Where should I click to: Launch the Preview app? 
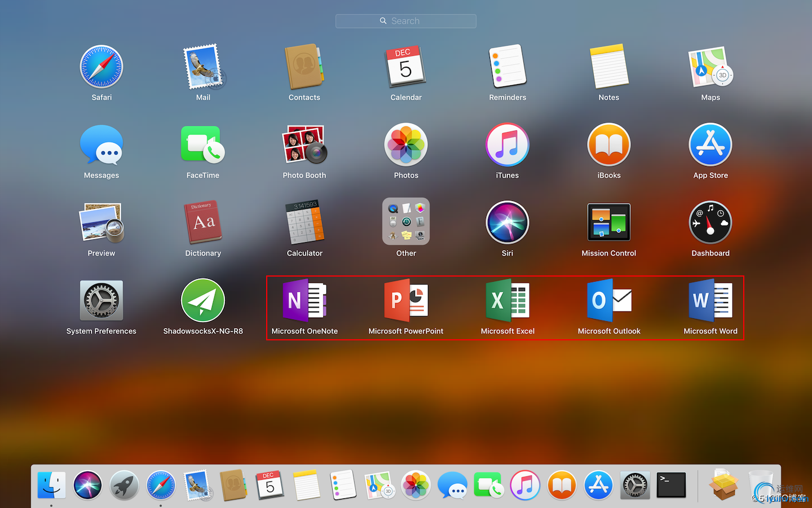[101, 223]
